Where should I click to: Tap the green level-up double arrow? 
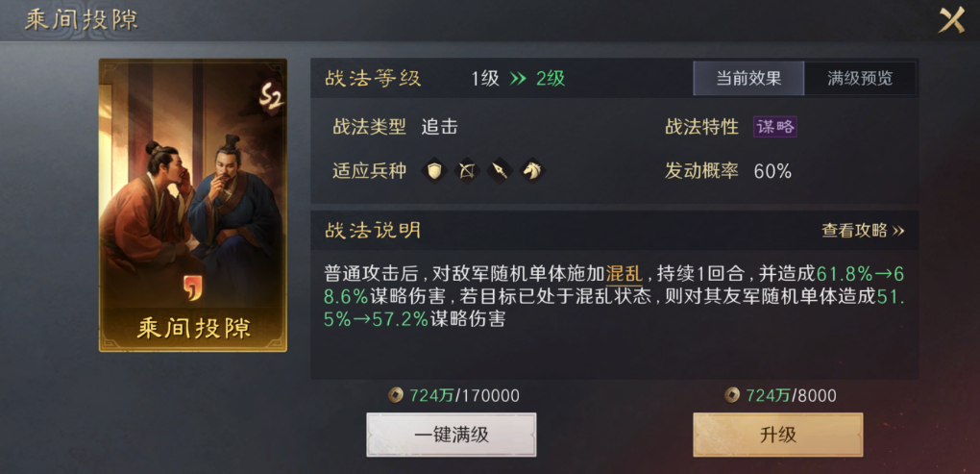518,79
